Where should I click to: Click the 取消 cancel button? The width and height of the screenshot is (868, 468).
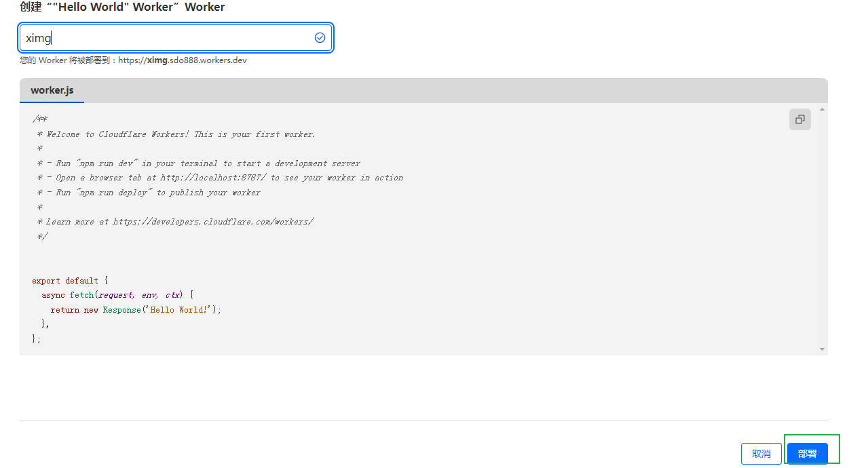tap(761, 454)
